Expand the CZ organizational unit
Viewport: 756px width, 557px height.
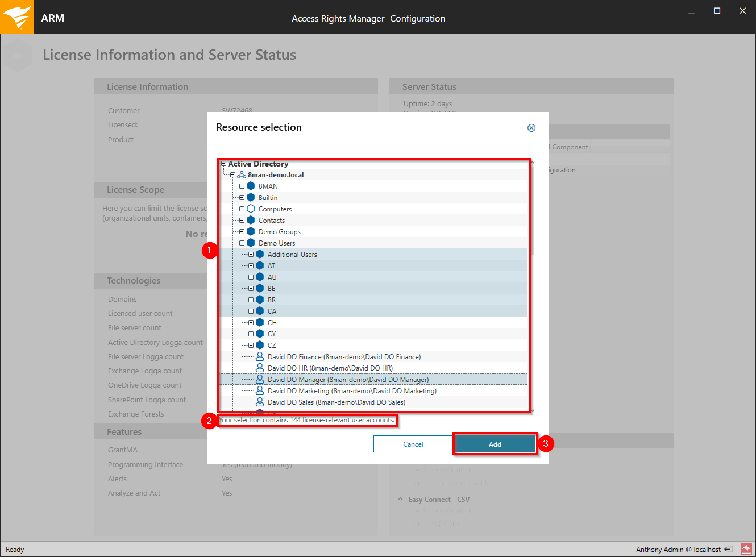(x=251, y=346)
